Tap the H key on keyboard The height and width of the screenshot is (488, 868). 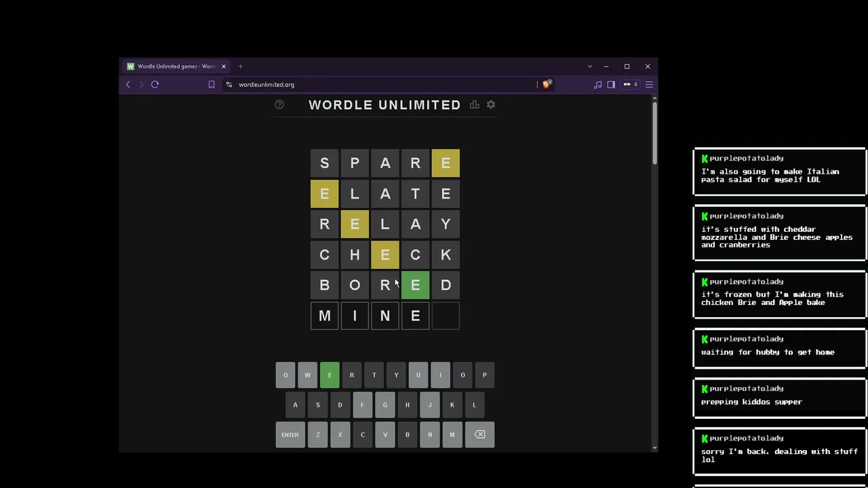point(407,405)
